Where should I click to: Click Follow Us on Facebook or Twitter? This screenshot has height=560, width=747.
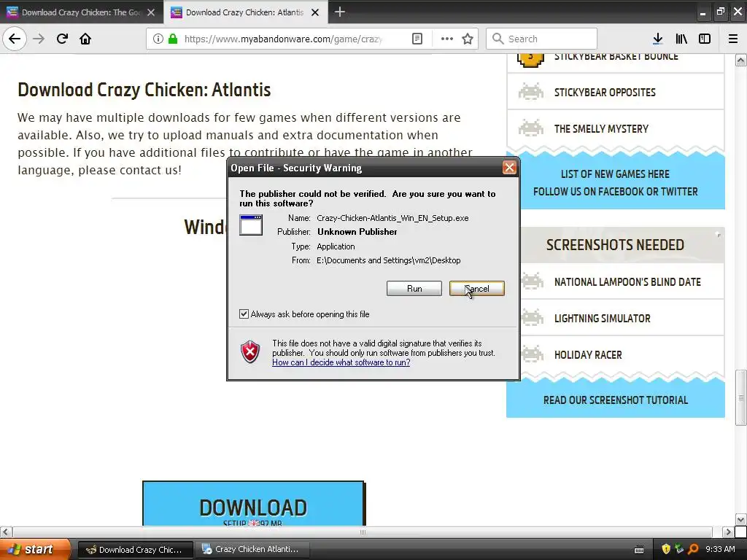615,192
